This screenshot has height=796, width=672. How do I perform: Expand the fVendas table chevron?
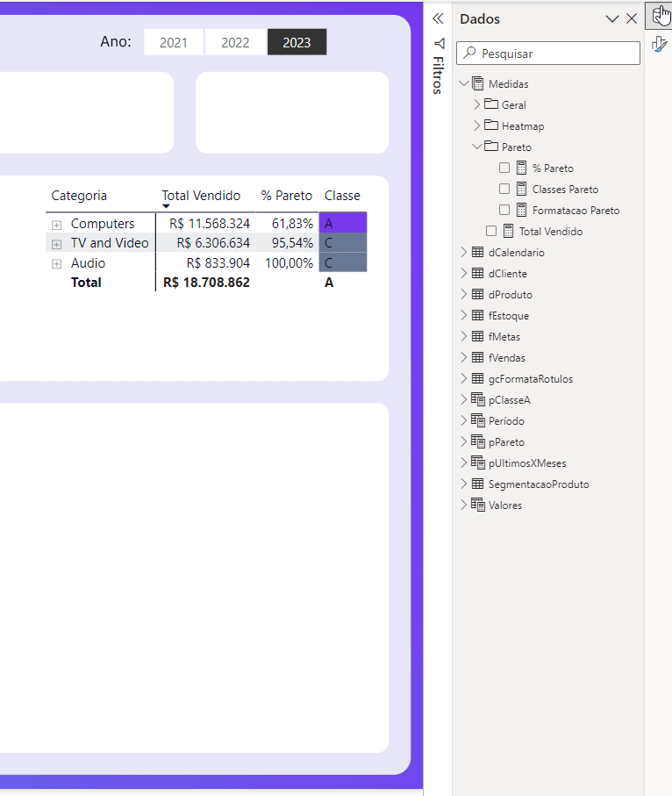point(463,357)
